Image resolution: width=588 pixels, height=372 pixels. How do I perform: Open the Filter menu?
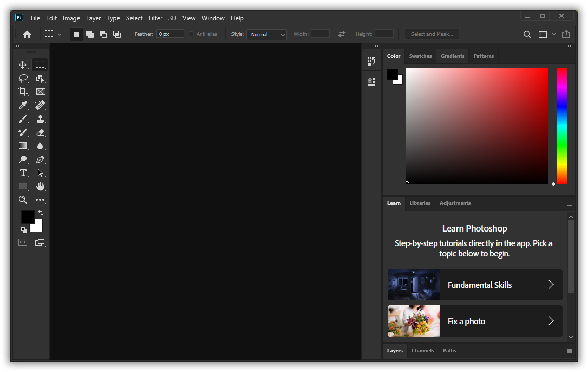(x=155, y=18)
